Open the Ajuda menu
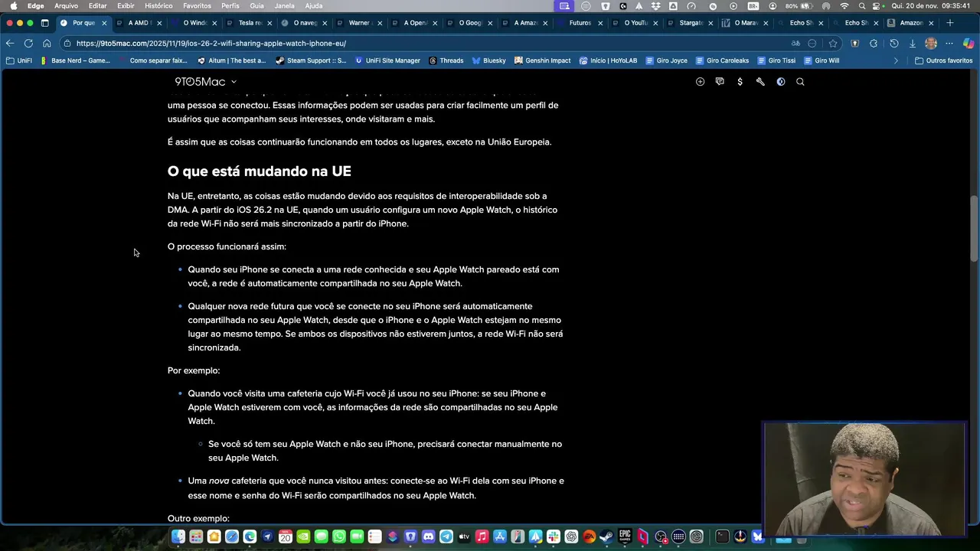Screen dimensions: 980x551 [314, 5]
